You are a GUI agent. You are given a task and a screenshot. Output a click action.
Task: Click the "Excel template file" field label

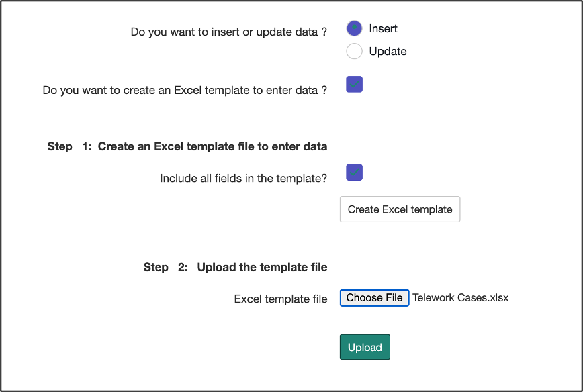(280, 299)
